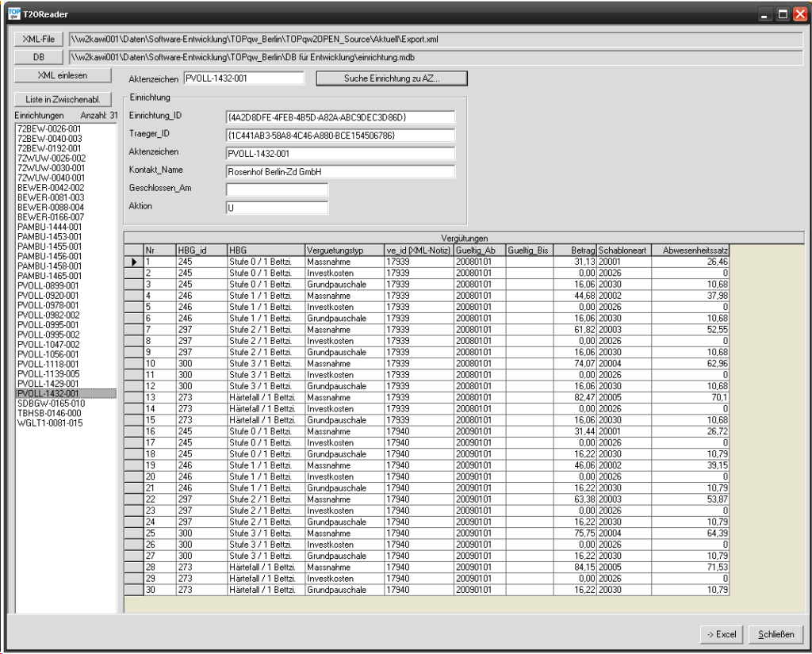Screen dimensions: 812x654
Task: Click the empty Geschlossen_Am field
Action: click(276, 189)
